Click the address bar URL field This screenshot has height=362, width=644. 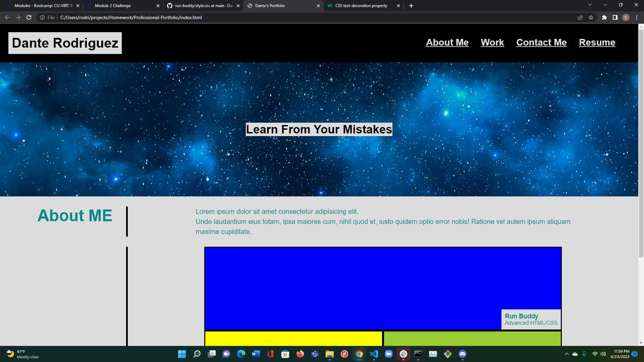268,17
